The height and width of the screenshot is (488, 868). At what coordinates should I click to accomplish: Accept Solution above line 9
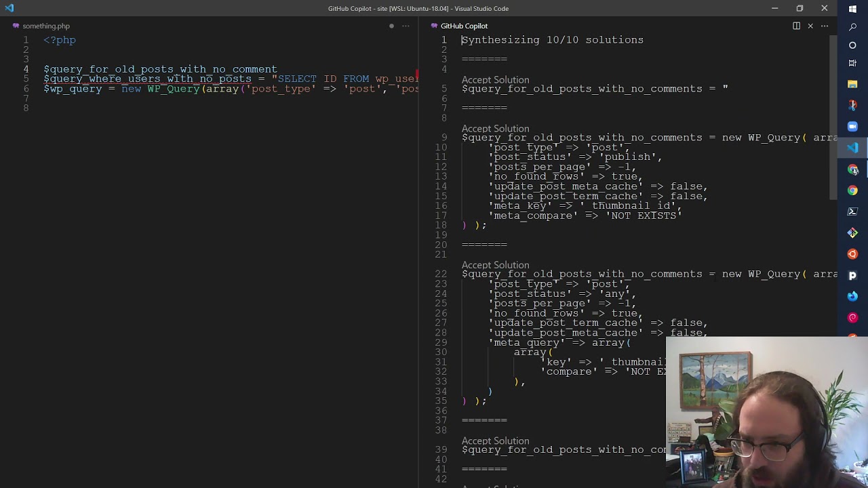[495, 128]
